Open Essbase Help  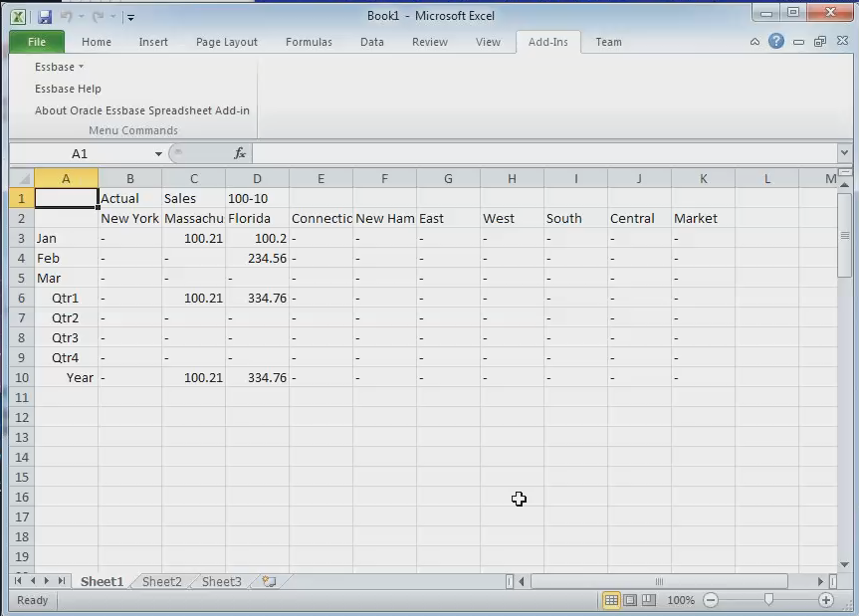point(68,89)
